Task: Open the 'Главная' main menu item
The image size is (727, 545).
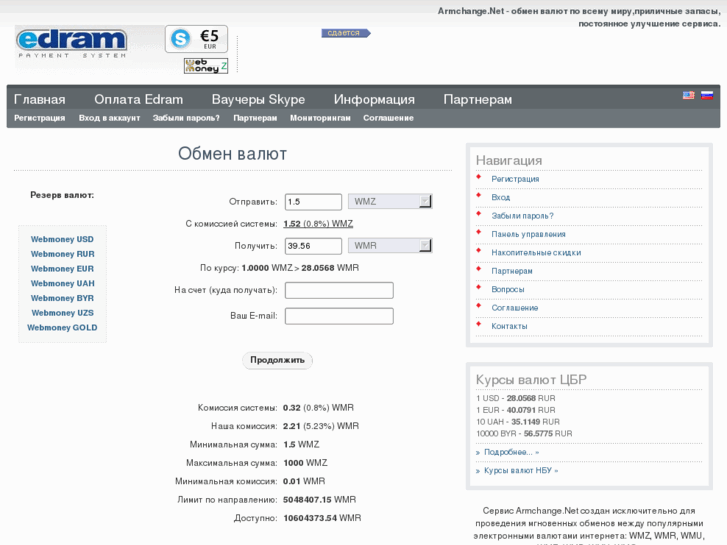Action: (40, 99)
